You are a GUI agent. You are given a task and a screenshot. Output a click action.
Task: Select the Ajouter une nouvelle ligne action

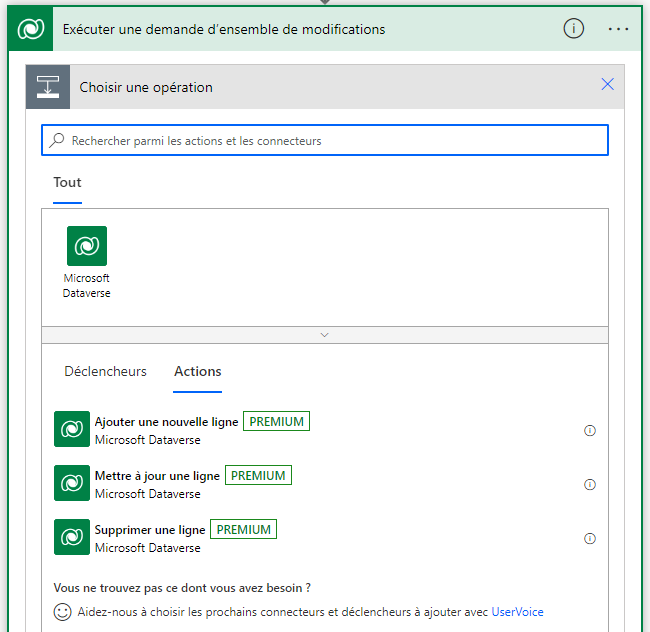click(x=325, y=429)
